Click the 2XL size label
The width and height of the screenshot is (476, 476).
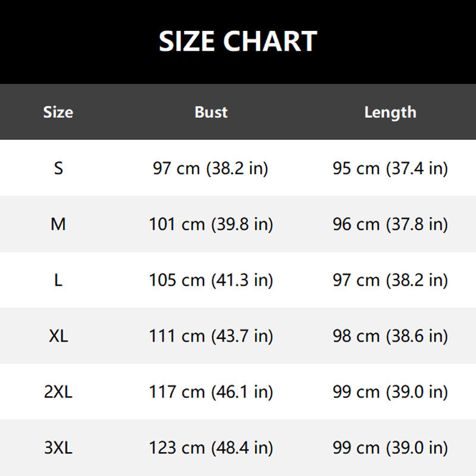pyautogui.click(x=58, y=392)
